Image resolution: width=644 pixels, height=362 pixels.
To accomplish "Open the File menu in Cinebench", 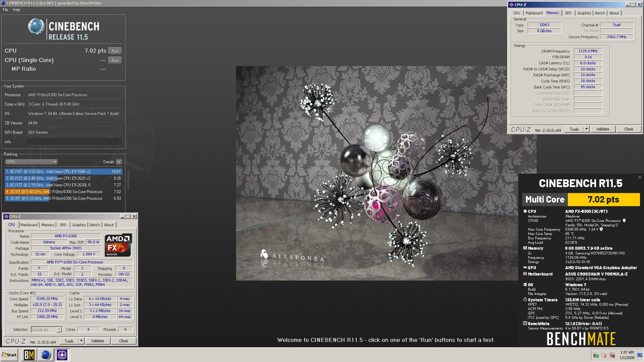I will 5,10.
